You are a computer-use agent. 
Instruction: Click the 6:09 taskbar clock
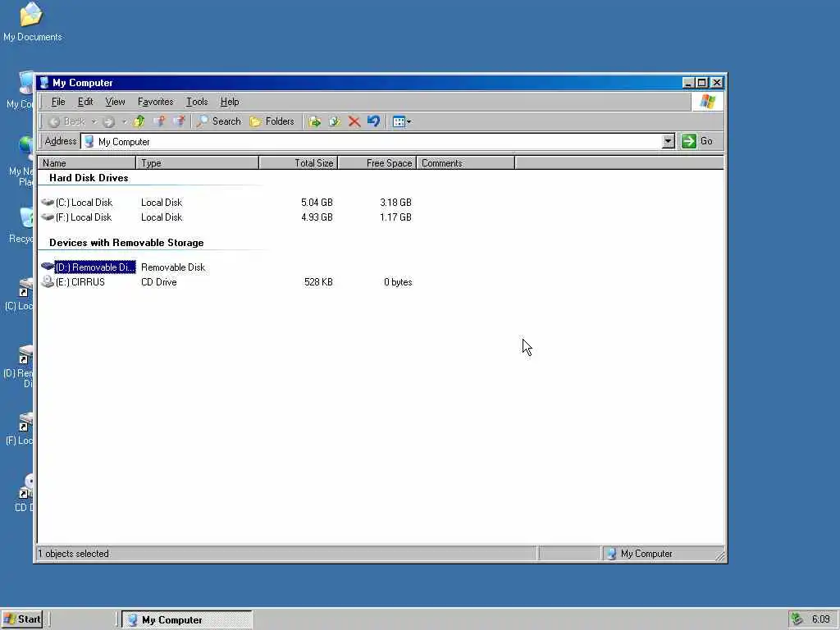pyautogui.click(x=820, y=619)
